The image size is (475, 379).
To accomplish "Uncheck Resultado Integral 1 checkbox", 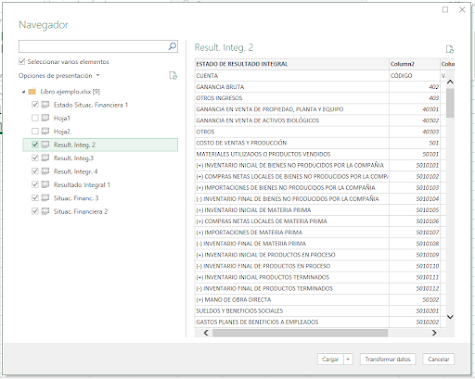I will coord(35,185).
